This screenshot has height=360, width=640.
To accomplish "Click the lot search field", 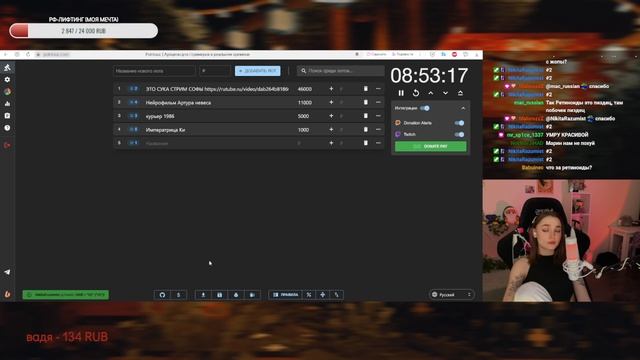I will click(x=340, y=71).
